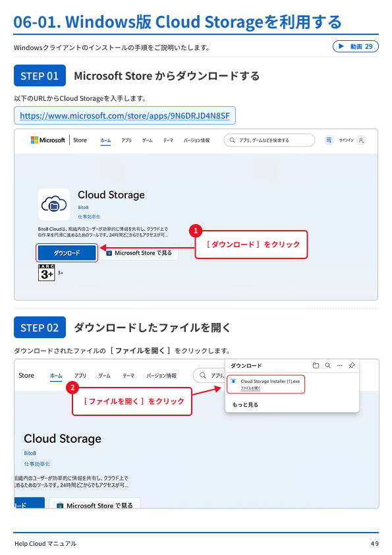Click もっと見る in the downloads panel
Viewport: 392px width, 555px height.
[245, 405]
